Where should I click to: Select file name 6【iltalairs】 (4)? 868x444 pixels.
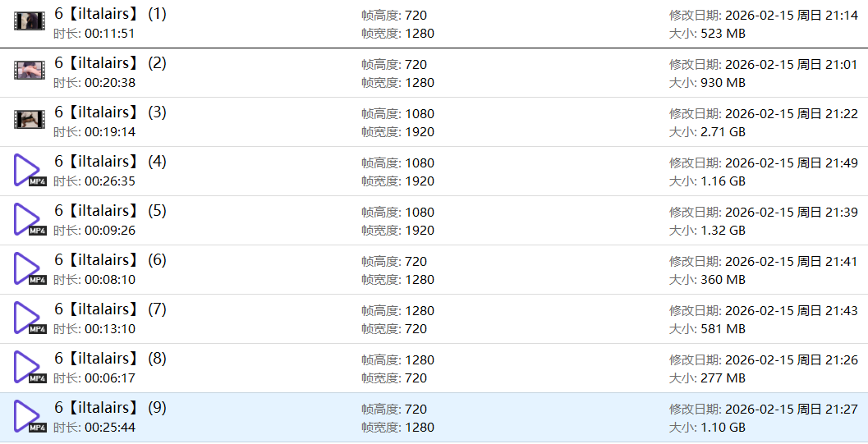pyautogui.click(x=110, y=162)
